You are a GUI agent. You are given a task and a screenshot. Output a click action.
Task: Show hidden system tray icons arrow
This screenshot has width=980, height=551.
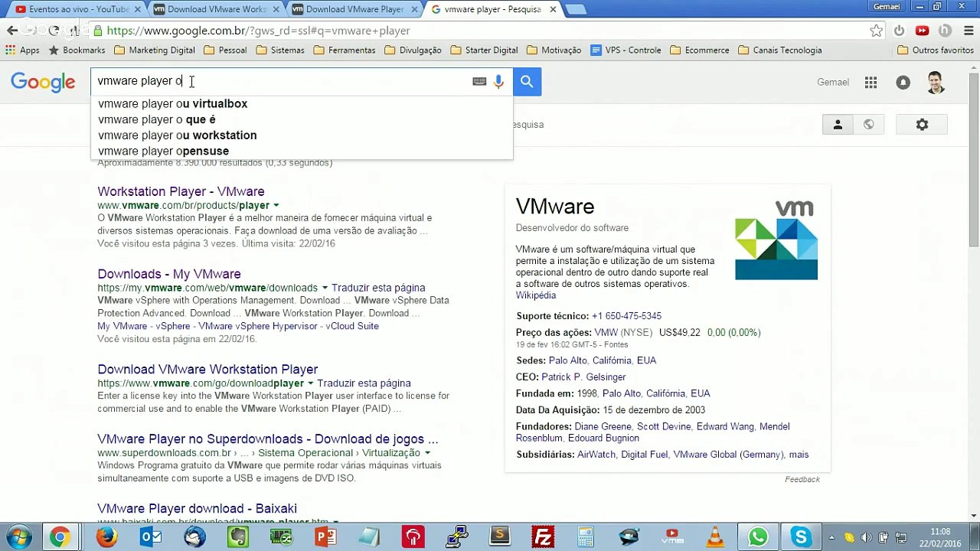tap(832, 537)
